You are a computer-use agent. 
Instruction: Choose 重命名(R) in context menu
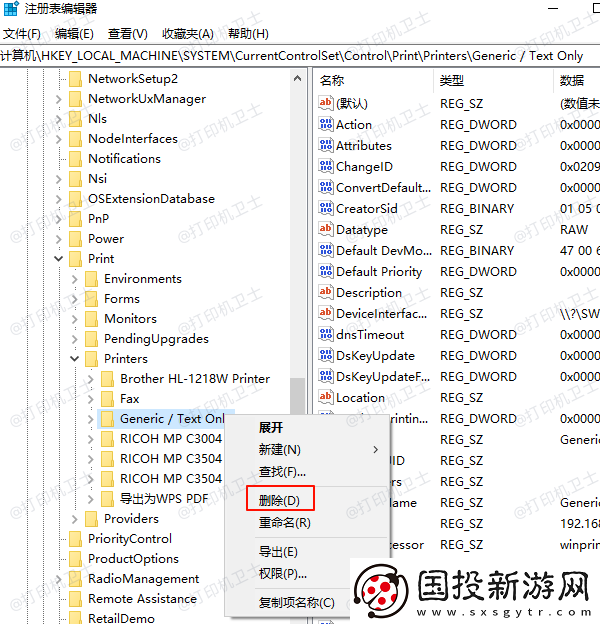point(285,523)
